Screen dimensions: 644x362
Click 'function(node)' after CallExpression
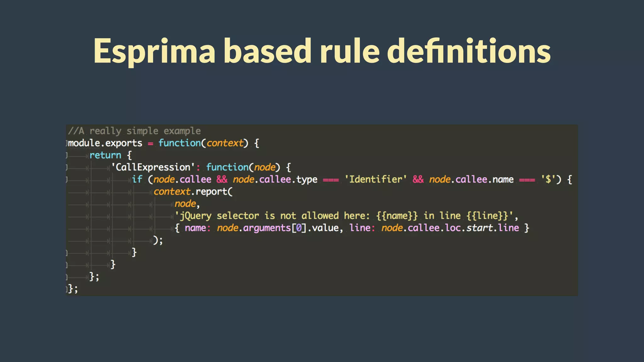tap(243, 167)
